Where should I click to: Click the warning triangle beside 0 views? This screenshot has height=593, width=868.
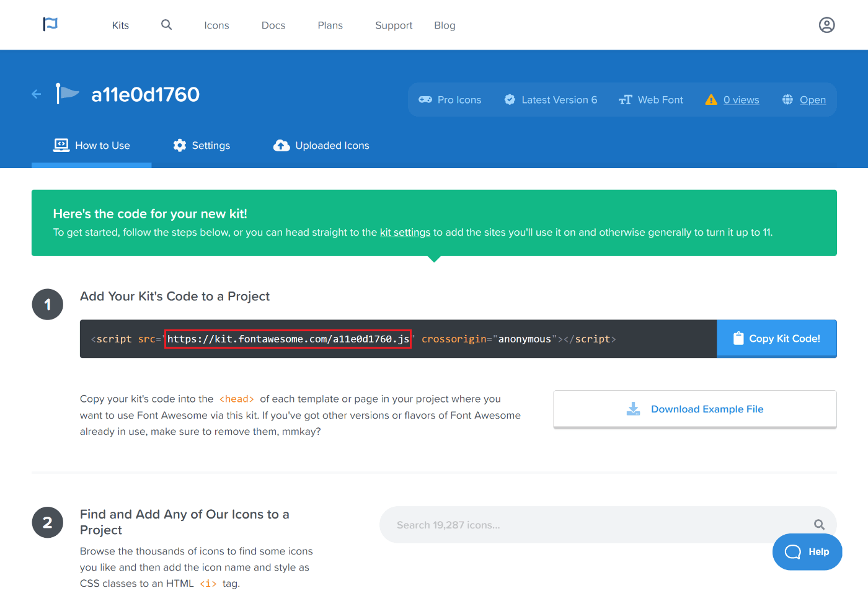tap(711, 99)
